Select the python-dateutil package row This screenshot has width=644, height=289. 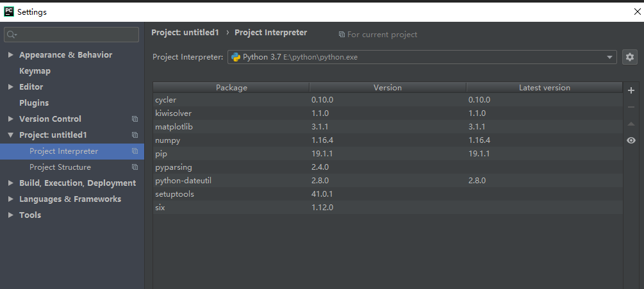tap(388, 181)
